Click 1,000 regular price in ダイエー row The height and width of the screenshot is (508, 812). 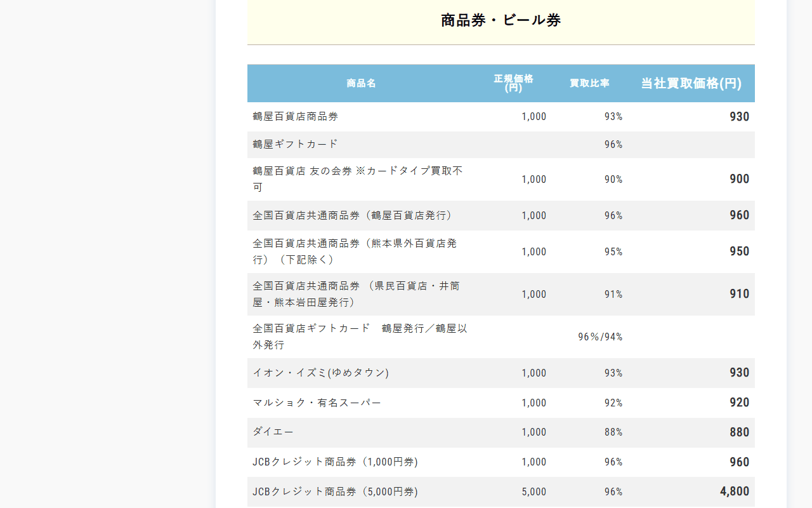pyautogui.click(x=534, y=432)
